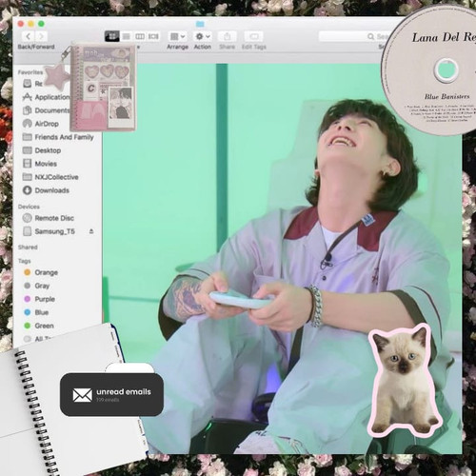Viewport: 476px width, 476px height.
Task: Maximize the Finder window with green button
Action: (41, 24)
